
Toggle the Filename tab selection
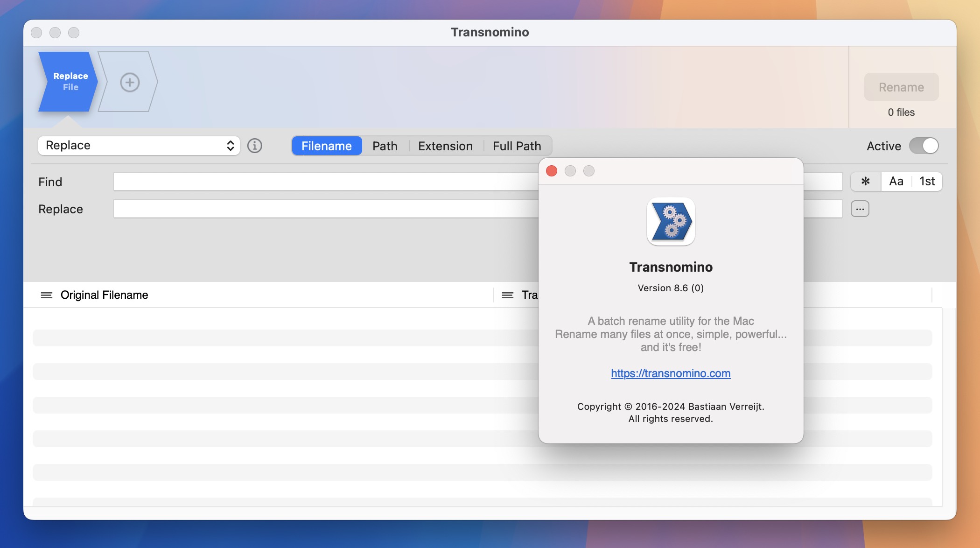327,145
